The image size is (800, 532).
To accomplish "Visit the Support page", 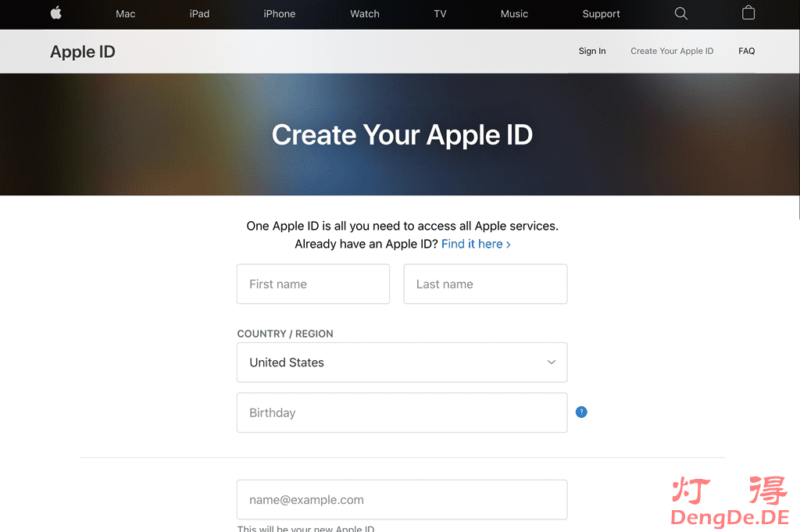I will point(601,14).
